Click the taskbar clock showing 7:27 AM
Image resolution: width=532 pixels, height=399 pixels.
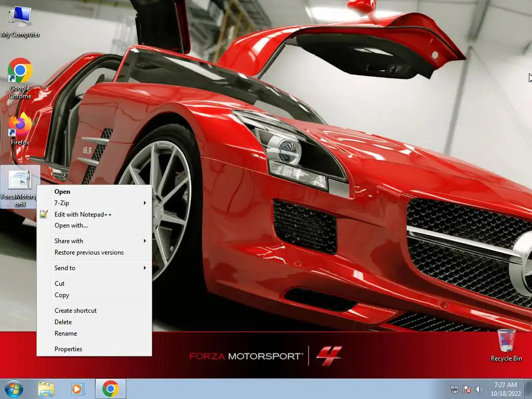pyautogui.click(x=506, y=389)
